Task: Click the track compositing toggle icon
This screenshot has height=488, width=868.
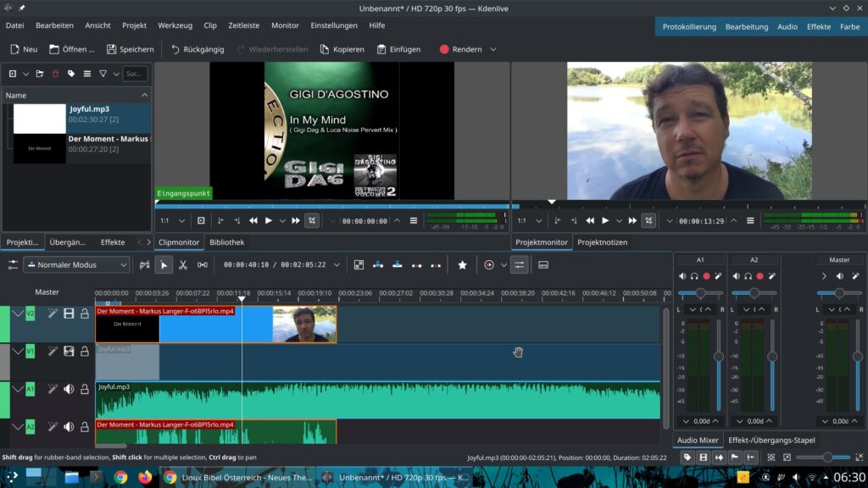Action: click(144, 265)
